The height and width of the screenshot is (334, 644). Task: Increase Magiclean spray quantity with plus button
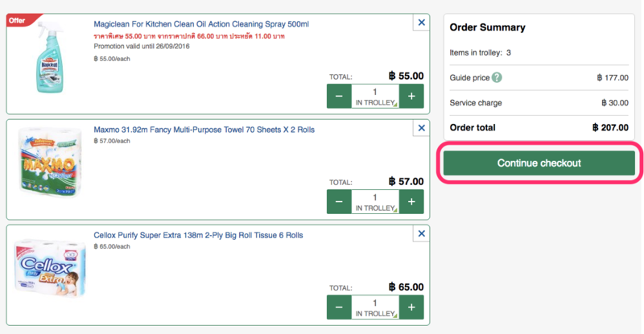411,96
